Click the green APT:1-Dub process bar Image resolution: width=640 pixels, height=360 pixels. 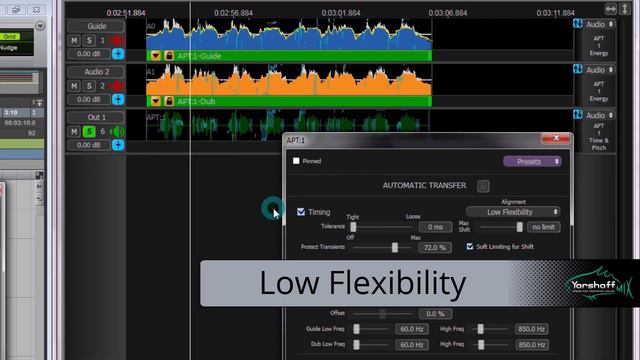[289, 101]
